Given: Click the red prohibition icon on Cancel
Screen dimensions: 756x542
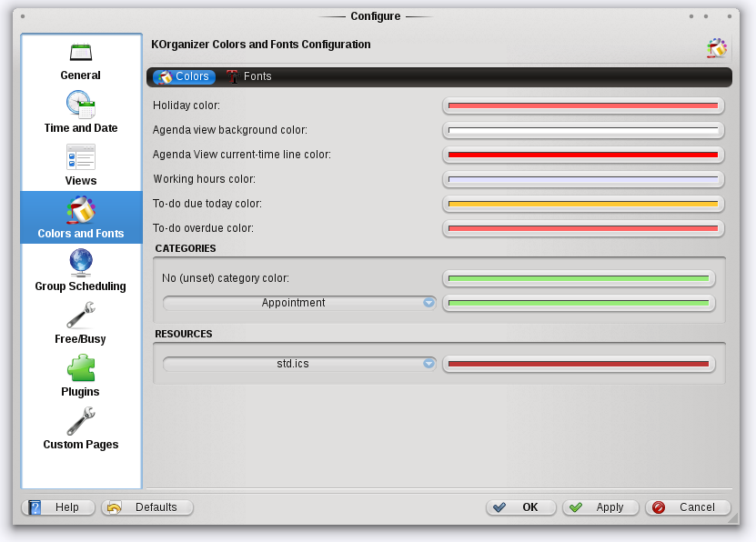Looking at the screenshot, I should (659, 507).
